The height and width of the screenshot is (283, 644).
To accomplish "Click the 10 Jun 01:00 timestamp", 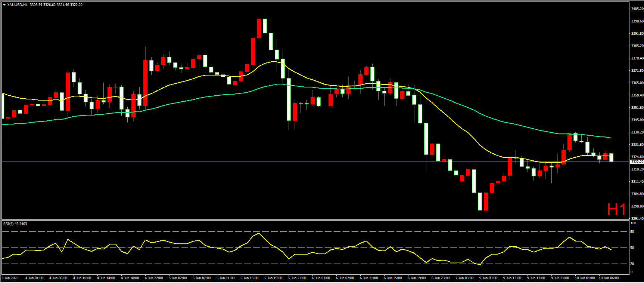I will pyautogui.click(x=585, y=278).
